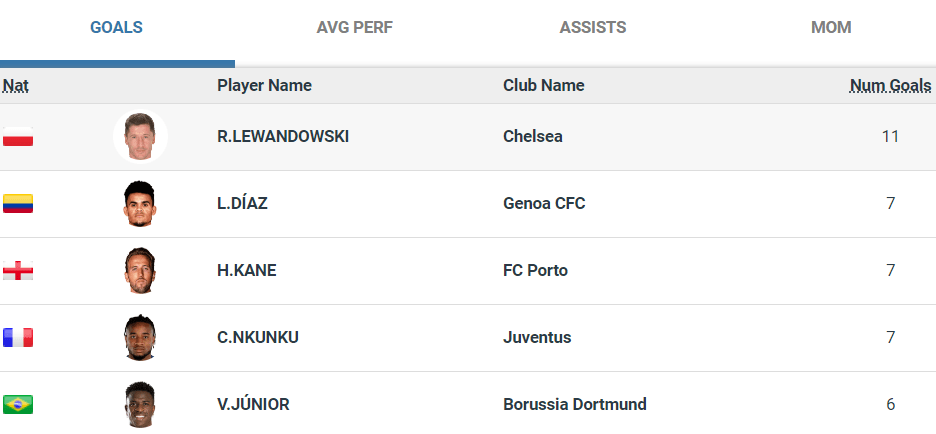Click the Borussia Dortmund club name
This screenshot has height=434, width=936.
pos(575,405)
